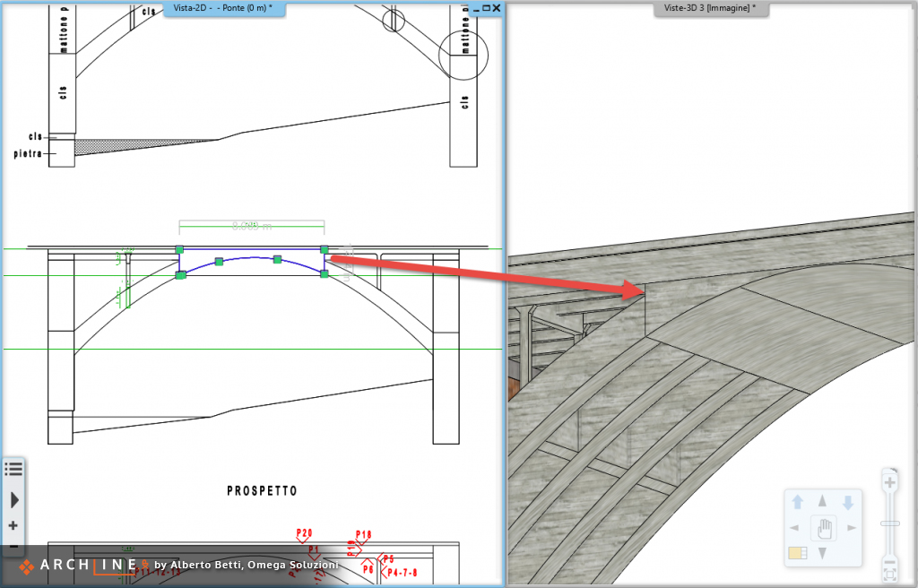Select the bottom-left green grip of the selected shape
Screen dimensions: 918x588
click(x=181, y=274)
